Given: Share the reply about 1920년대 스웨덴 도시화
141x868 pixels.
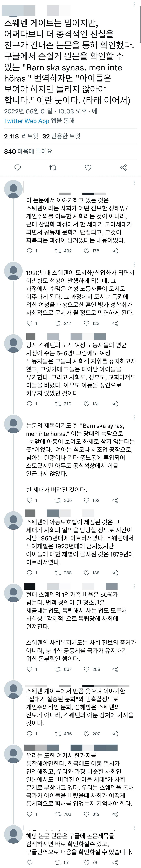Looking at the screenshot, I should click(115, 323).
